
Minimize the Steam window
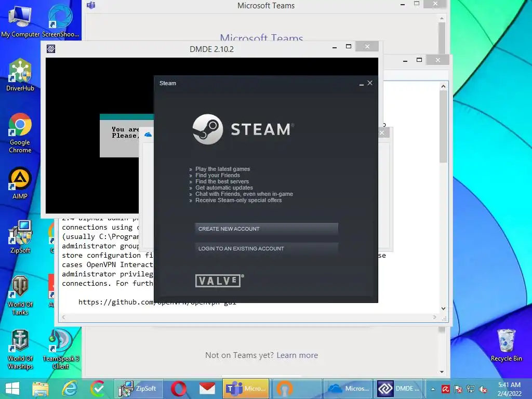[362, 84]
